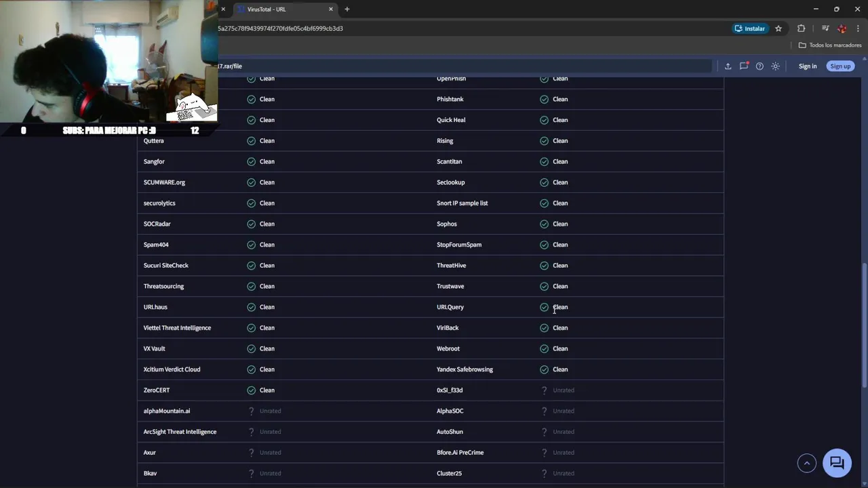The image size is (868, 488).
Task: Click the Clean check icon for Sucuri SiteCheck
Action: 251,265
